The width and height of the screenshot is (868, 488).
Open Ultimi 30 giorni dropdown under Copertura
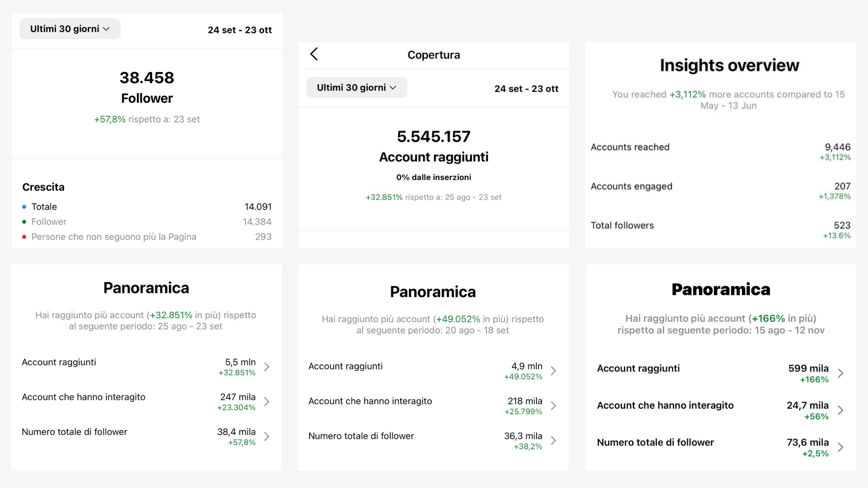pos(357,88)
